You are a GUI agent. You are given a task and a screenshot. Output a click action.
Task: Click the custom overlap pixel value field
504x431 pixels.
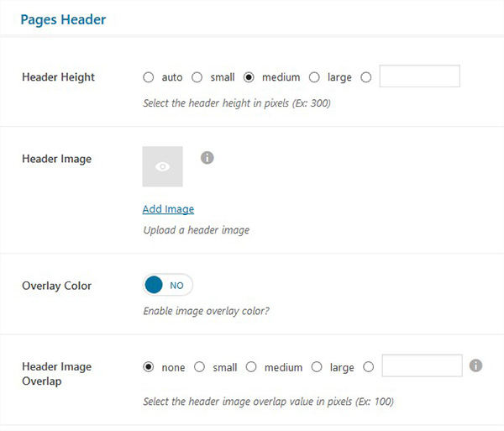[x=422, y=365]
